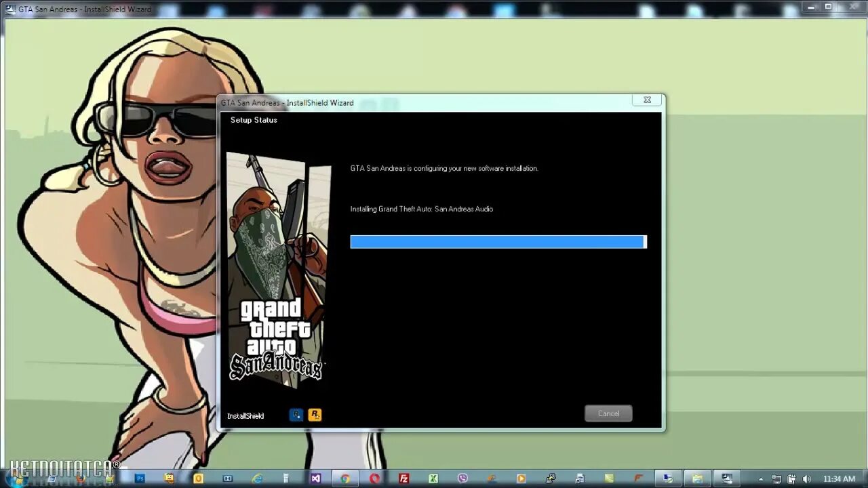Open FileZilla from the taskbar
This screenshot has width=868, height=488.
point(403,479)
